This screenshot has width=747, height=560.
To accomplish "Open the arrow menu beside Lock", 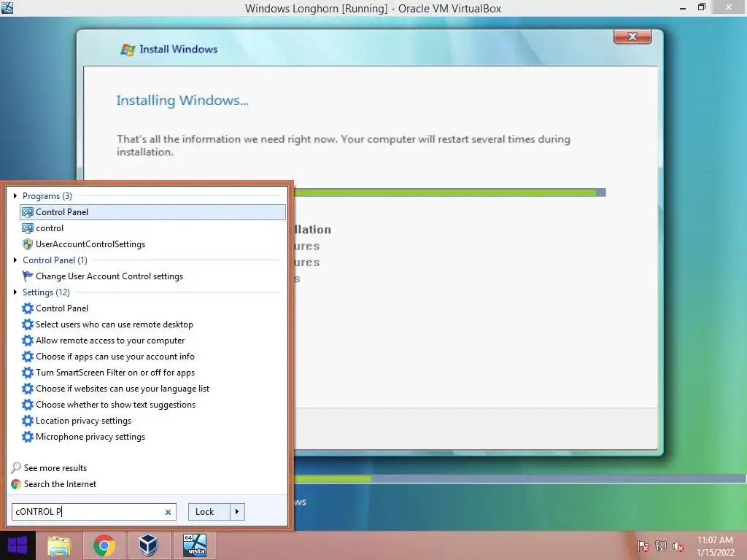I will 237,512.
